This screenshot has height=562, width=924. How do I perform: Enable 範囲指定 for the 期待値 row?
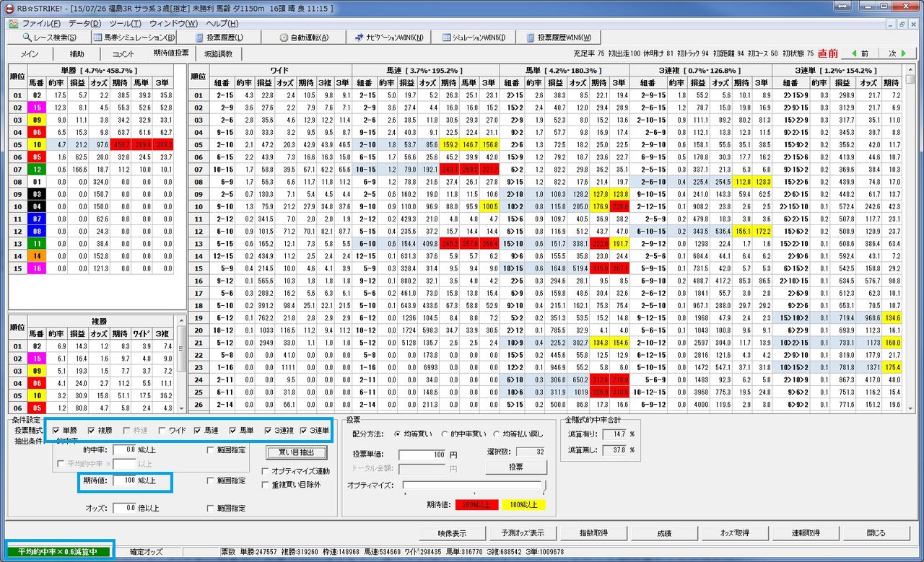227,480
